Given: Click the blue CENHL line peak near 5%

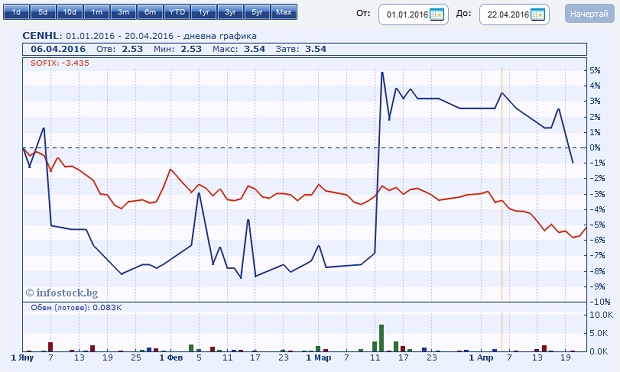Looking at the screenshot, I should point(382,73).
